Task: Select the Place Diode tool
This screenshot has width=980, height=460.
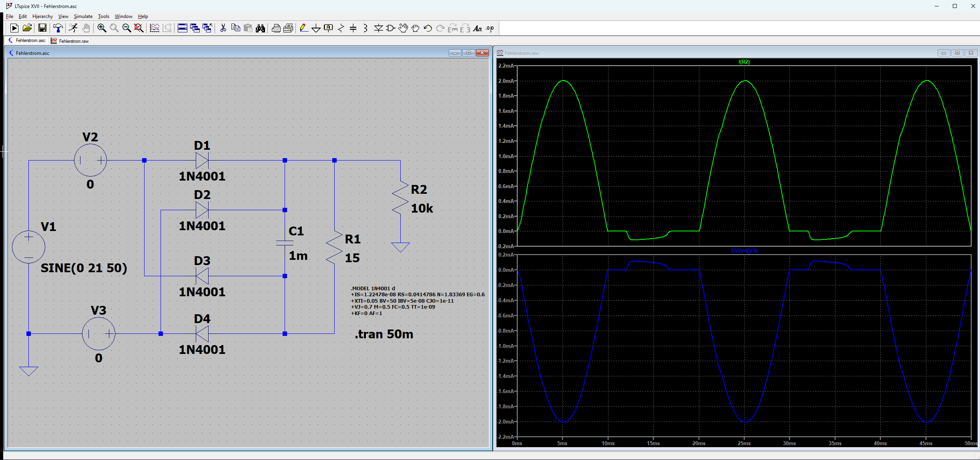Action: 378,28
